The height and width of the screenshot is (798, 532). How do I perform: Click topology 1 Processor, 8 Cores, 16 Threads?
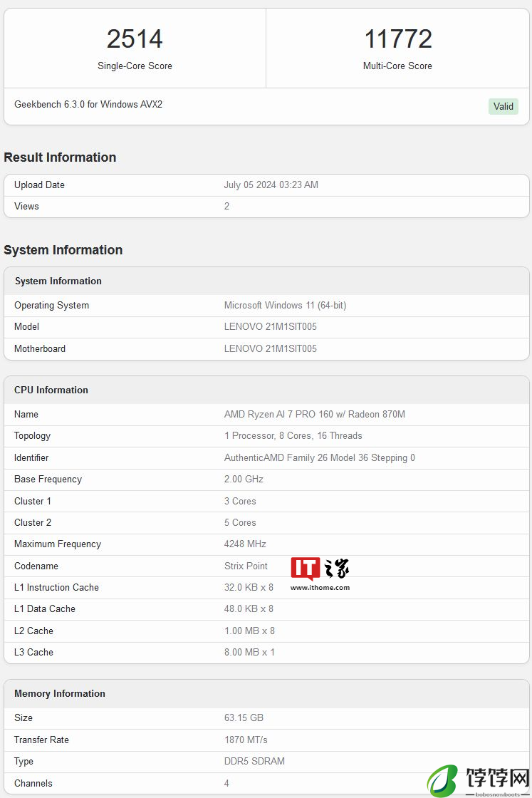point(293,435)
